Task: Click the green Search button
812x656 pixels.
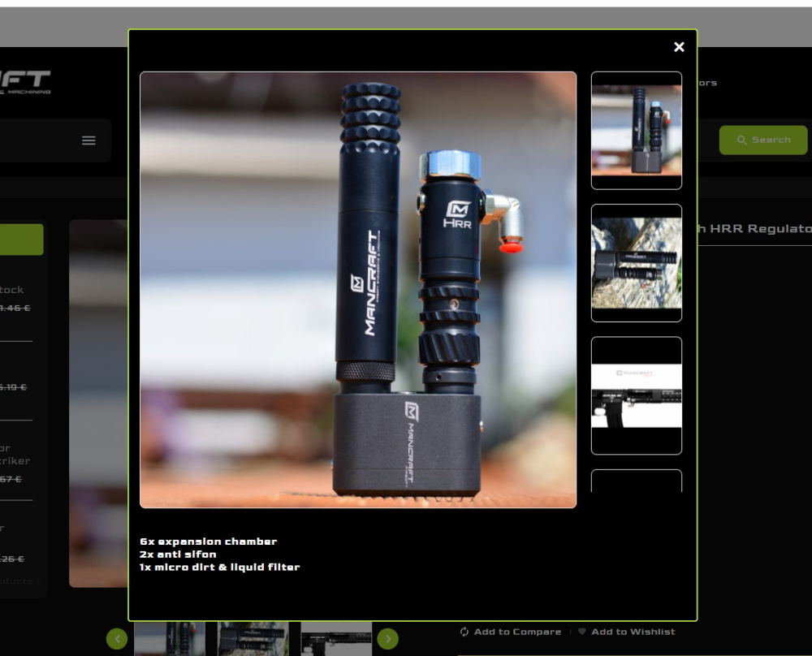Action: tap(762, 140)
